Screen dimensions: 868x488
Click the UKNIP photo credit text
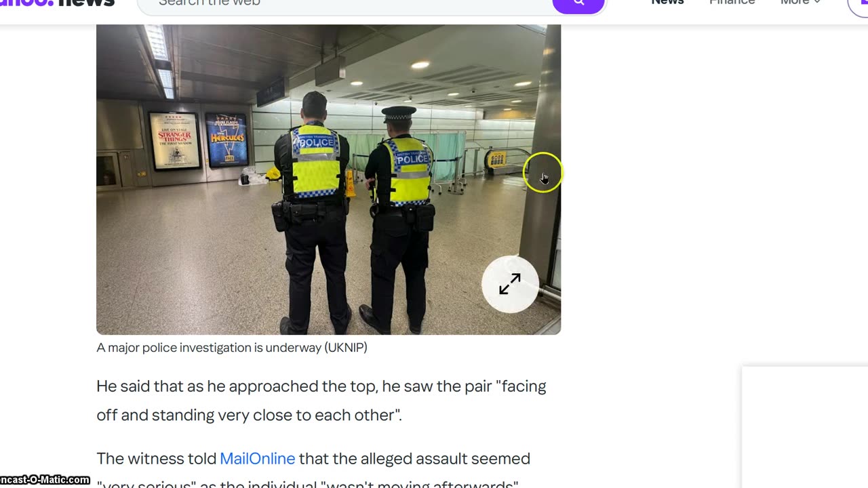coord(346,348)
